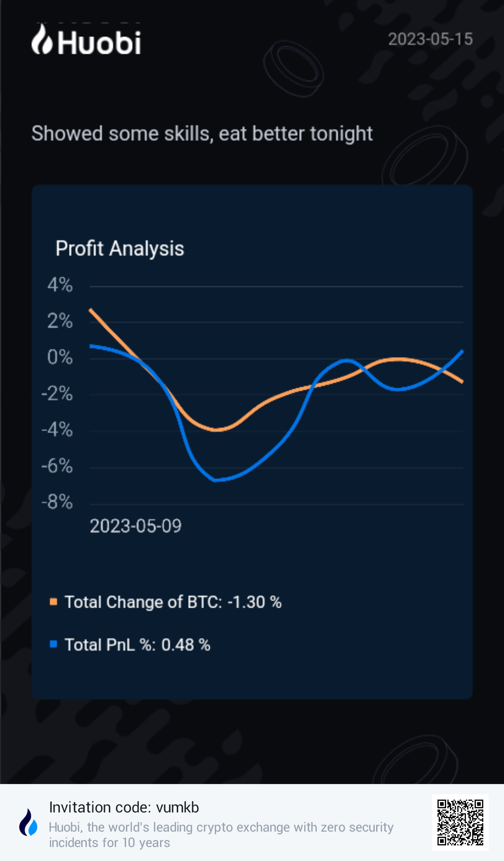Viewport: 504px width, 861px height.
Task: Tap the 2023-05-09 x-axis date label
Action: point(135,526)
